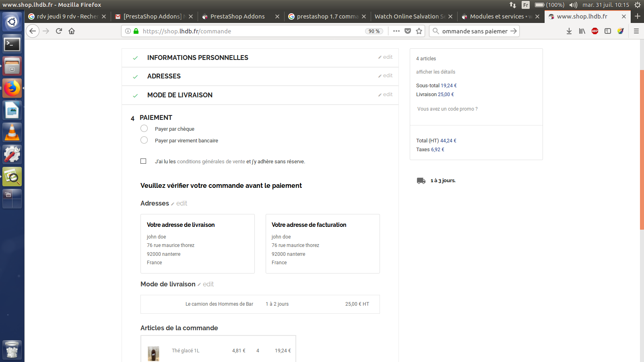Click the delivery truck icon
644x362 pixels.
click(x=421, y=181)
